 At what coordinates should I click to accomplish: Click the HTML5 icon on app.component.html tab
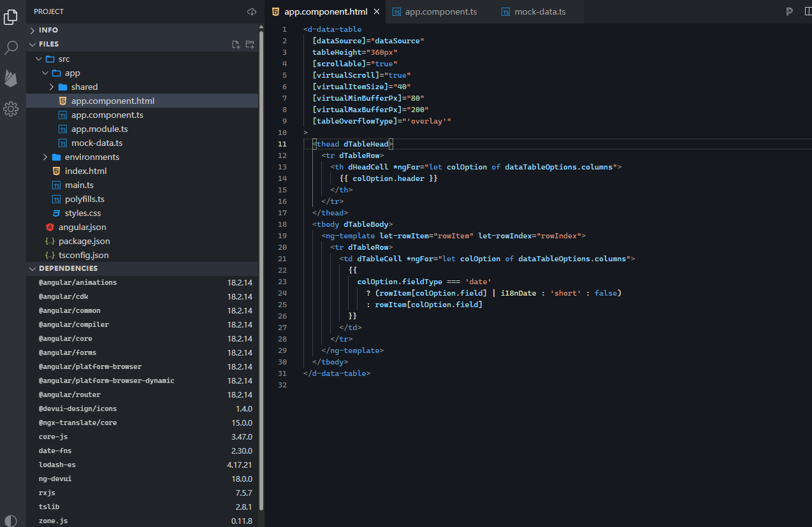point(275,11)
